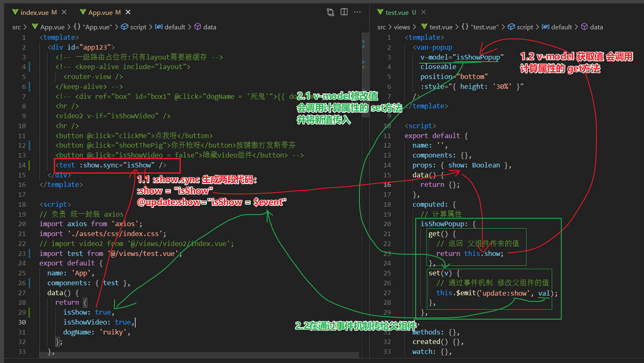The height and width of the screenshot is (363, 644).
Task: Click line number 20 in test.vue gutter
Action: (387, 224)
